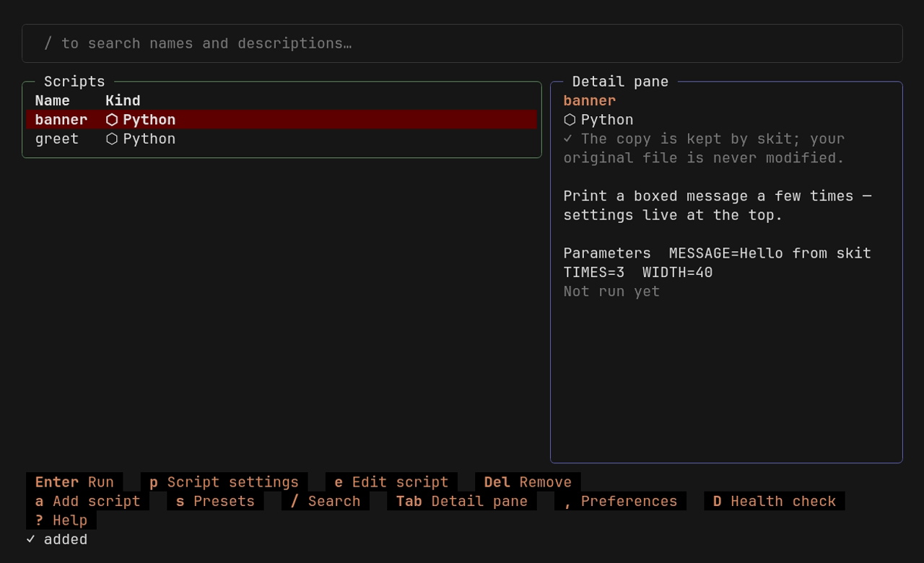Click the added status message
The image size is (924, 563).
click(66, 540)
